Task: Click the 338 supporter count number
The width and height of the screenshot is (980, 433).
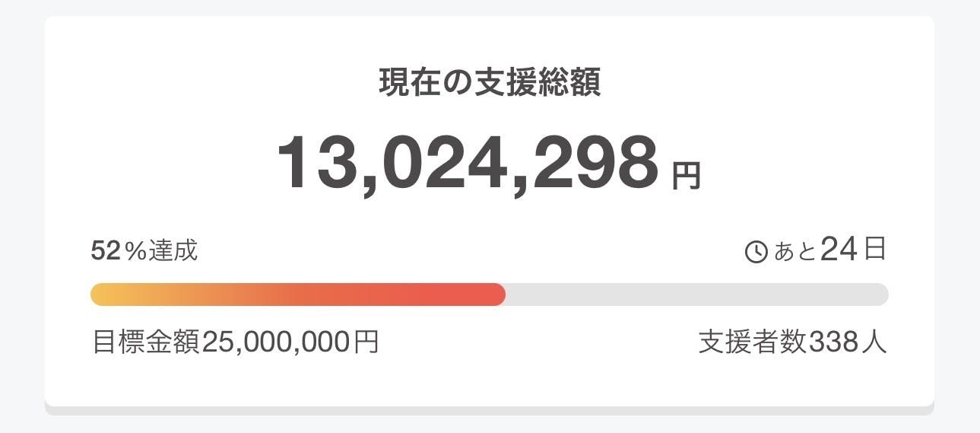Action: click(x=833, y=342)
